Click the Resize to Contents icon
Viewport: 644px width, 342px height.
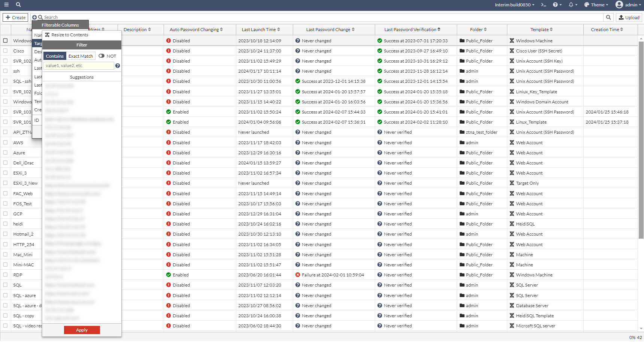point(48,35)
